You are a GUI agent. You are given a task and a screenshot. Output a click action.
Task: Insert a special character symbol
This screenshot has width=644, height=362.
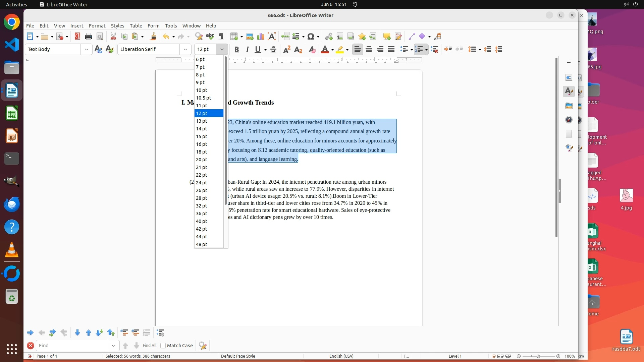pos(311,37)
